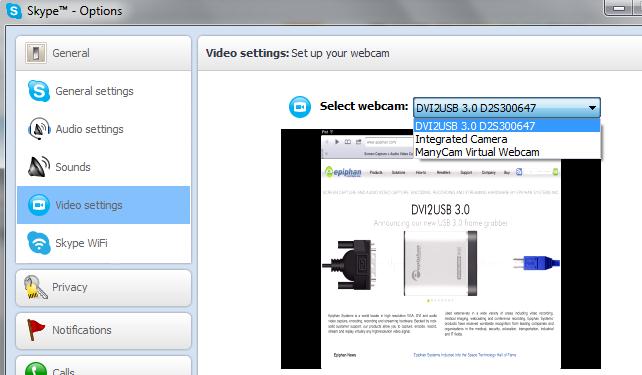Click the green phone Calls icon
This screenshot has height=375, width=642.
coord(36,369)
